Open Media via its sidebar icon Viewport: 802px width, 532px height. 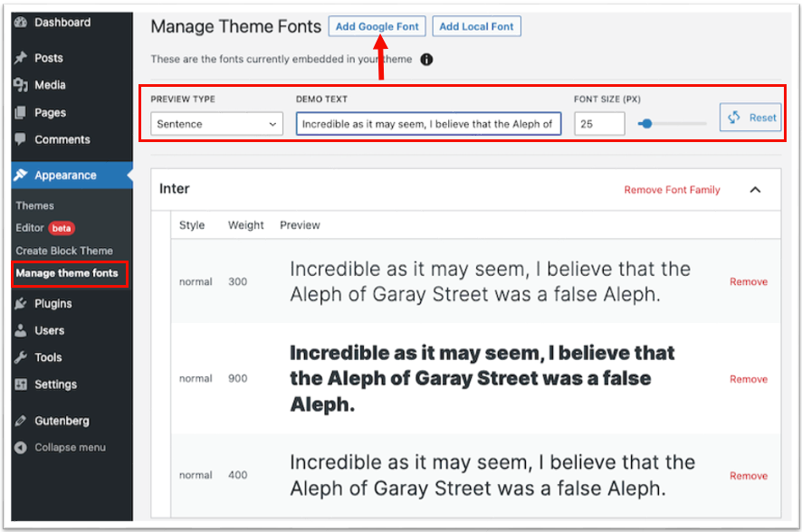21,85
